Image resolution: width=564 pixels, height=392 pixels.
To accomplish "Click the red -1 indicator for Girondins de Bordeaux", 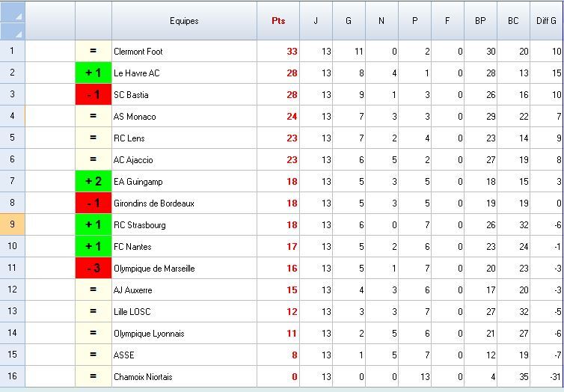I will click(x=94, y=203).
